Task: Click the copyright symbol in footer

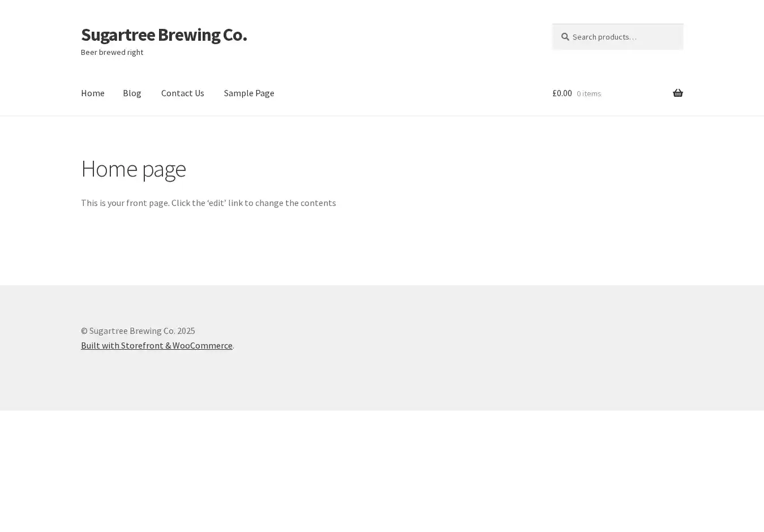Action: click(x=84, y=331)
